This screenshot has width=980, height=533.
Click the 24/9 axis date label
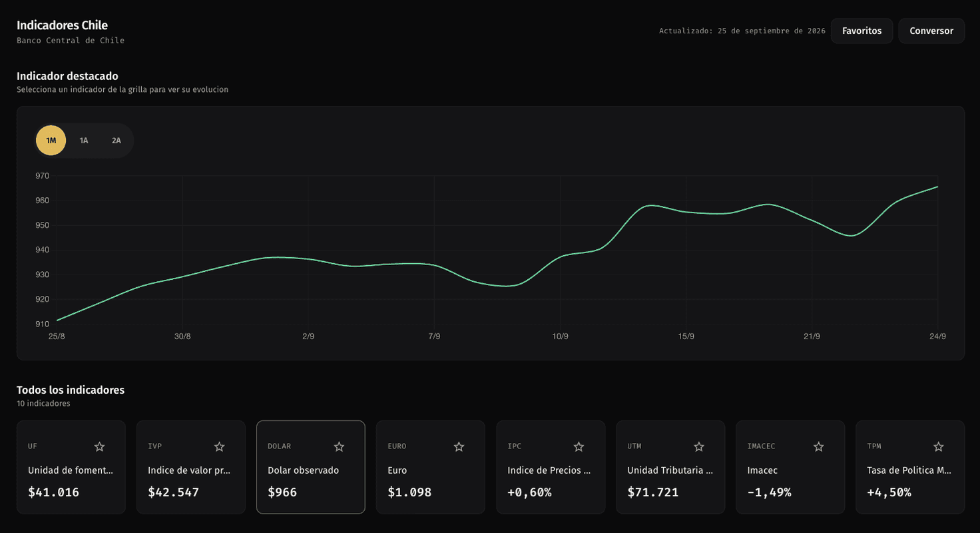[937, 336]
